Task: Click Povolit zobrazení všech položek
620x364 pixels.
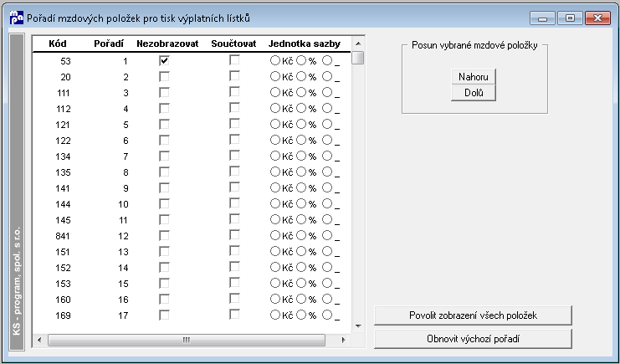Action: point(473,315)
